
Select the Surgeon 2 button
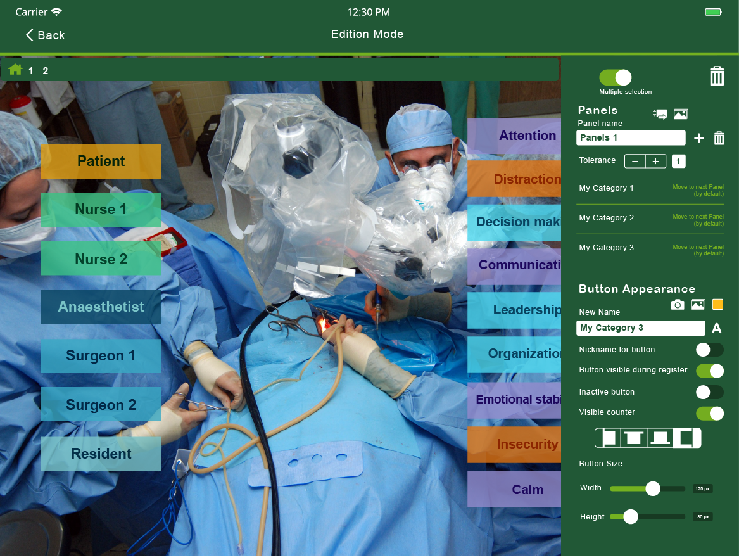101,404
